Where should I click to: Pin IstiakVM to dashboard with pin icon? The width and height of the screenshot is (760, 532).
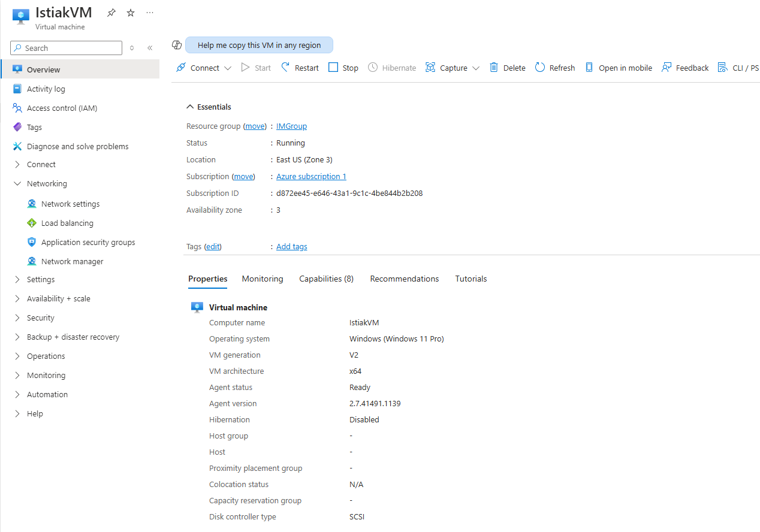point(111,13)
